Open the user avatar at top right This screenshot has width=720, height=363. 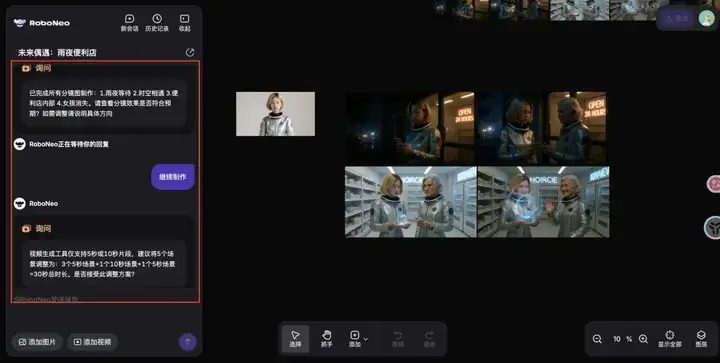coord(706,18)
